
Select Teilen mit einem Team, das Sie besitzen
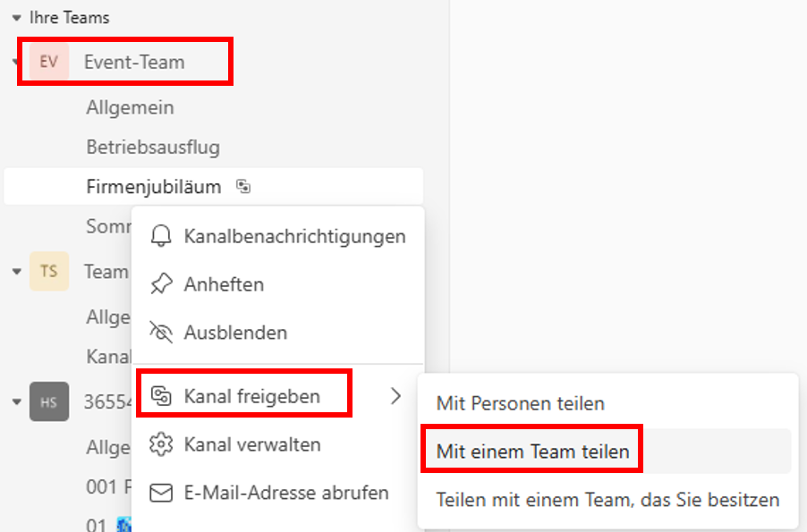pos(606,500)
